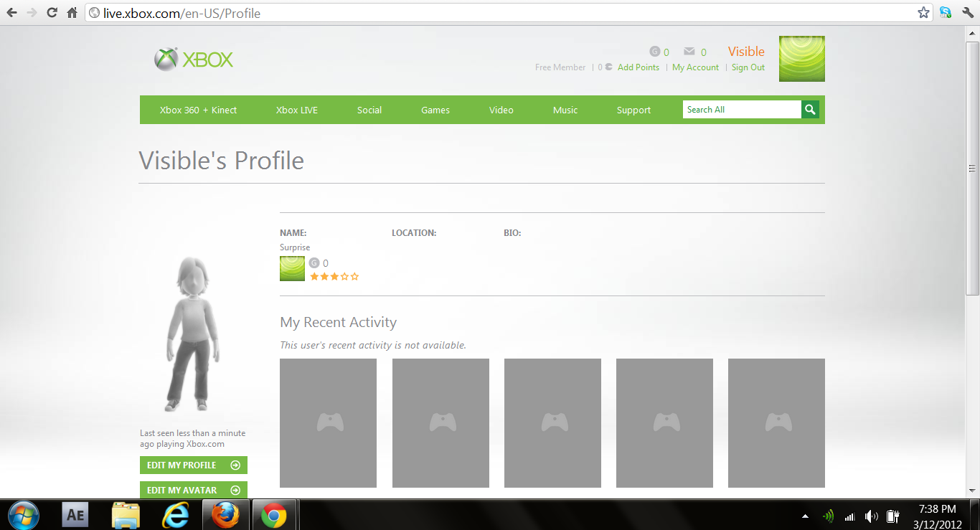This screenshot has height=530, width=980.
Task: Click the orange Visible gamertag link
Action: point(746,52)
